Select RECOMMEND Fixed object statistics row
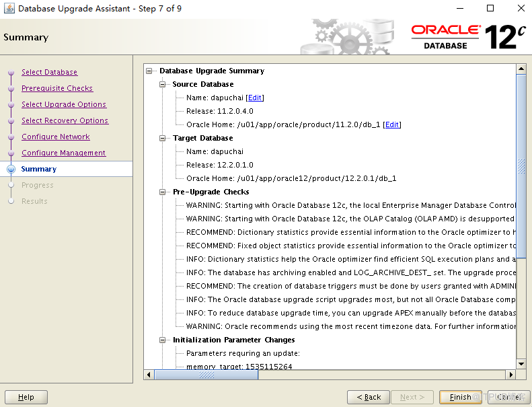This screenshot has width=532, height=407. click(351, 246)
